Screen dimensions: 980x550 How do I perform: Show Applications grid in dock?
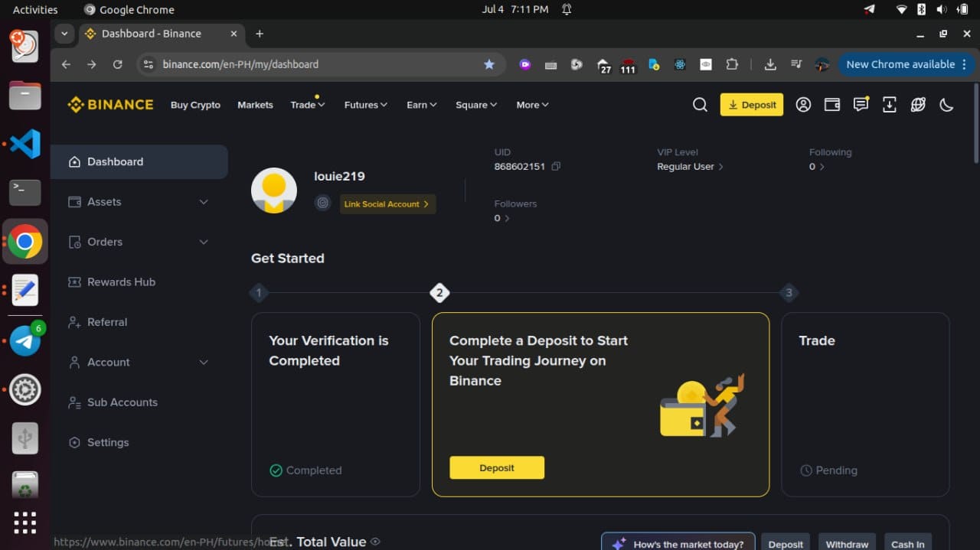click(x=24, y=522)
